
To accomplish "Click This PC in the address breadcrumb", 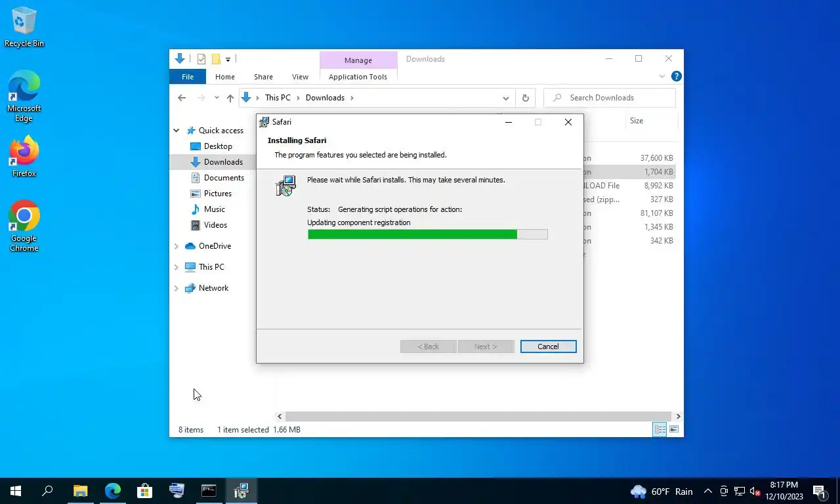I will (278, 98).
